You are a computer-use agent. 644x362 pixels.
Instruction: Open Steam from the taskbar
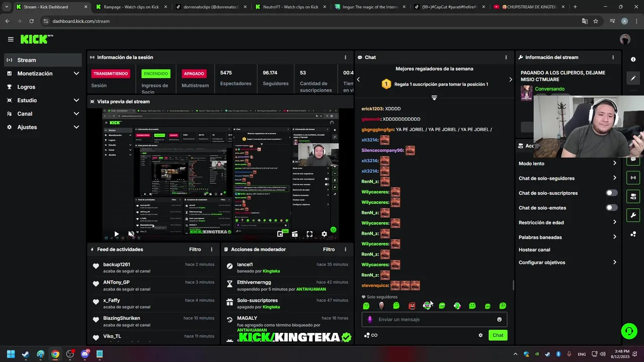(x=26, y=354)
